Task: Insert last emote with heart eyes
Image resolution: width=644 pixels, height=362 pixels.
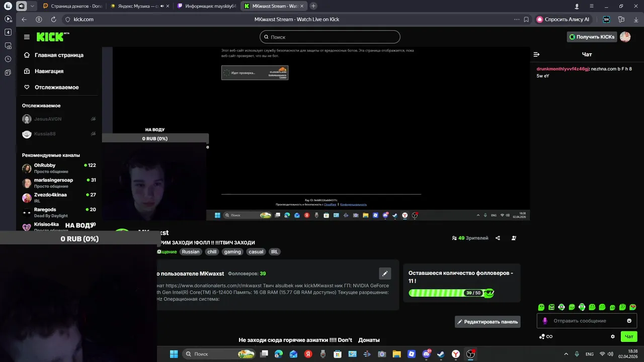Action: [x=633, y=307]
